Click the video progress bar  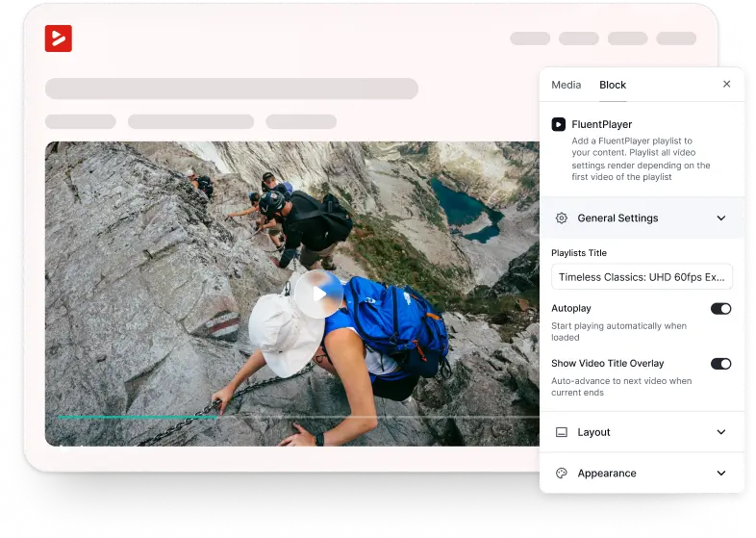[289, 417]
